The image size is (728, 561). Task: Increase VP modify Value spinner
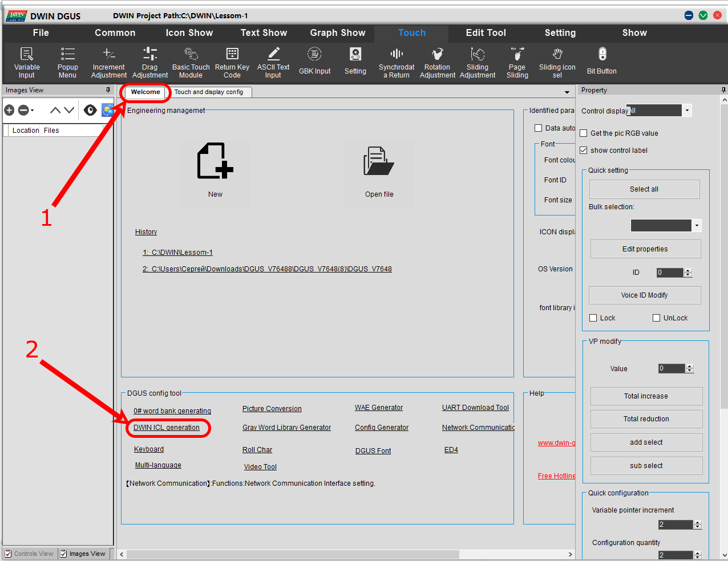689,366
